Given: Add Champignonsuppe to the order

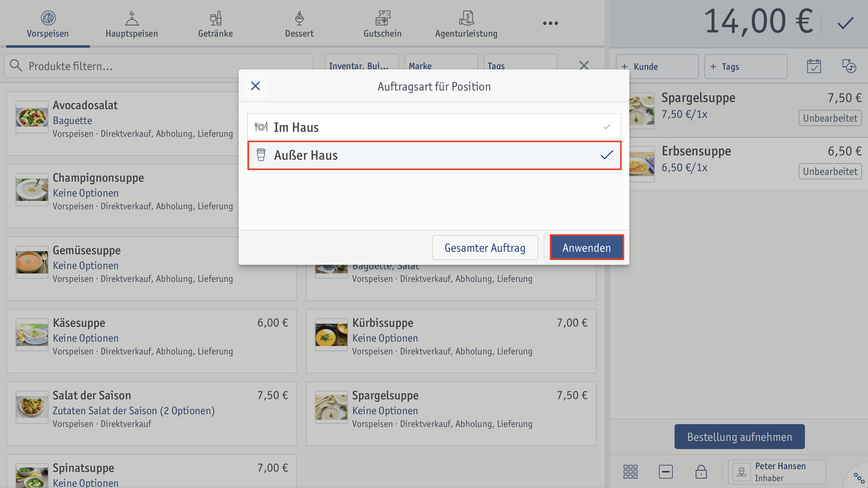Looking at the screenshot, I should tap(123, 196).
